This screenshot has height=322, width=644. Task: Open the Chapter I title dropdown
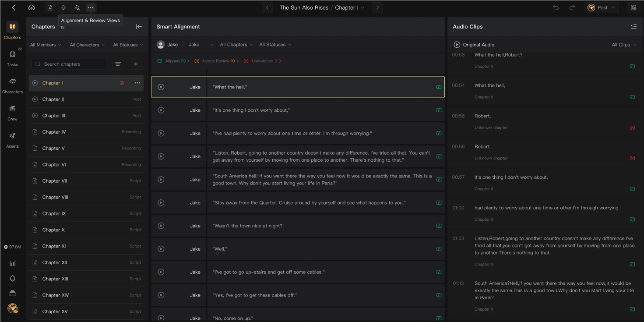point(350,7)
